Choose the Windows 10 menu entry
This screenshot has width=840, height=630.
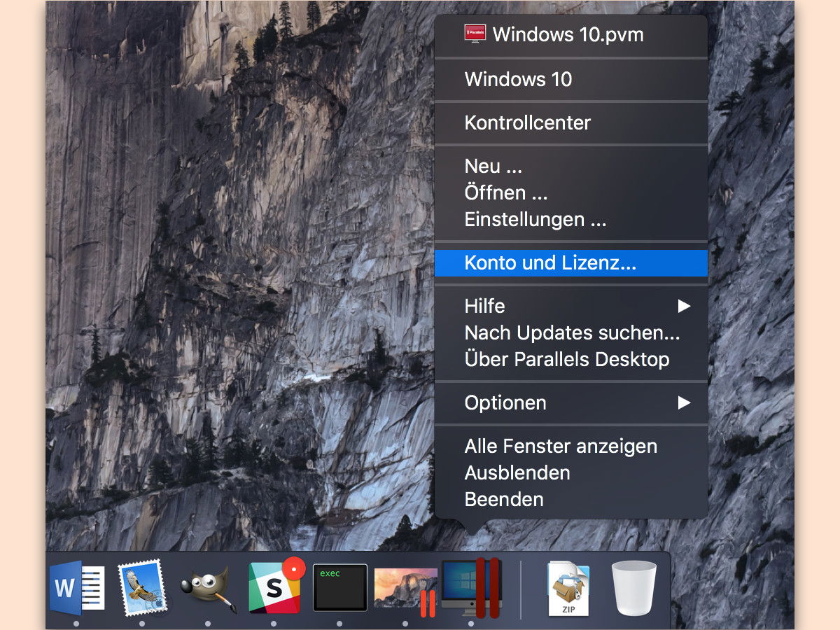[571, 79]
